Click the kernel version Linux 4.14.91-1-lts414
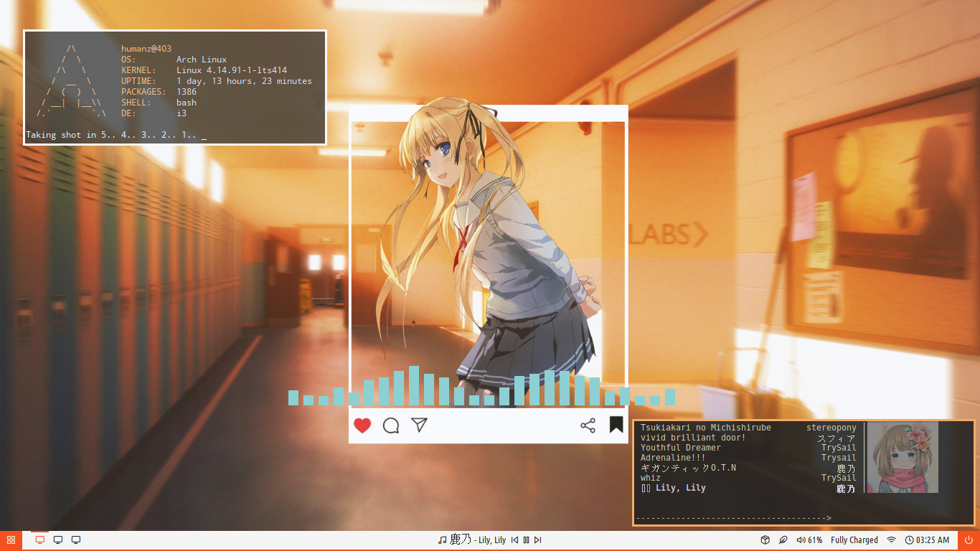Image resolution: width=980 pixels, height=551 pixels. click(x=232, y=70)
